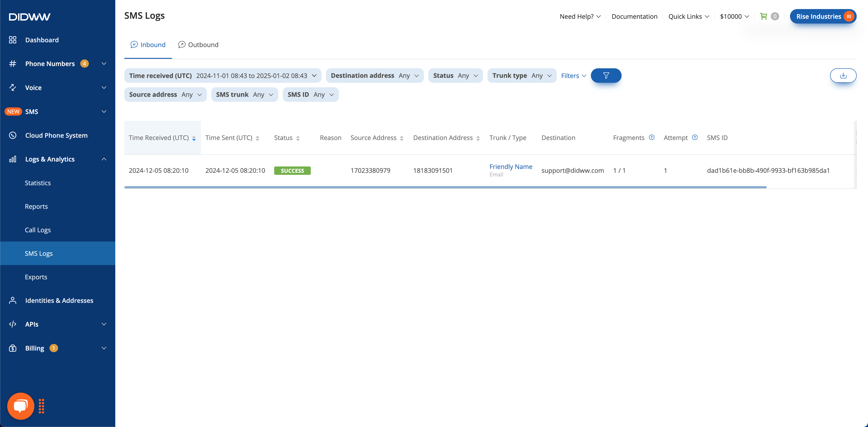Open Statistics in the sidebar
The image size is (868, 427).
38,183
